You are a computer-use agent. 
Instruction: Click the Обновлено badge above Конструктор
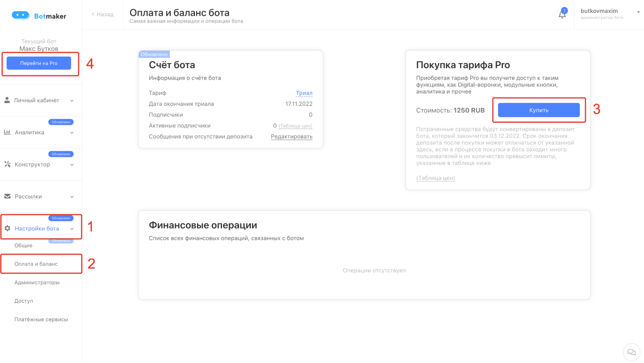click(61, 154)
